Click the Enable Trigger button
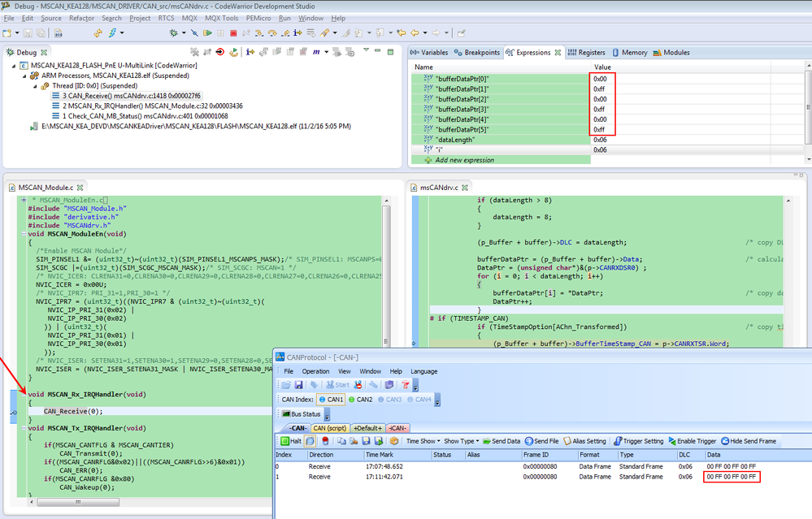The height and width of the screenshot is (519, 812). pos(692,441)
